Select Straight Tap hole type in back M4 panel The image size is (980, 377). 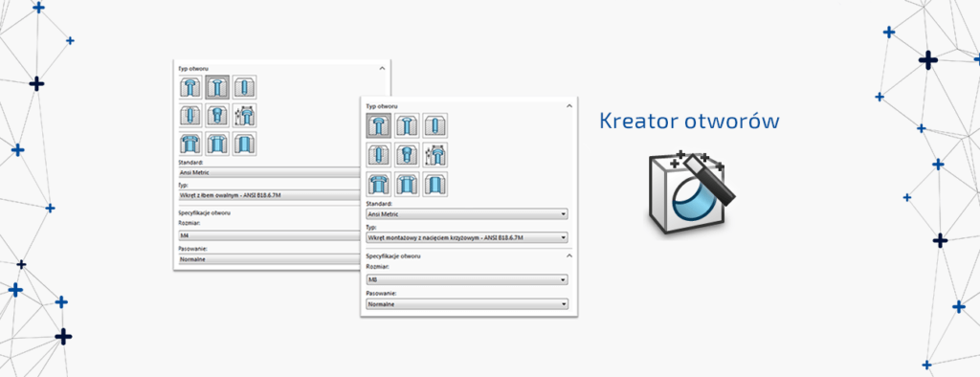click(190, 116)
